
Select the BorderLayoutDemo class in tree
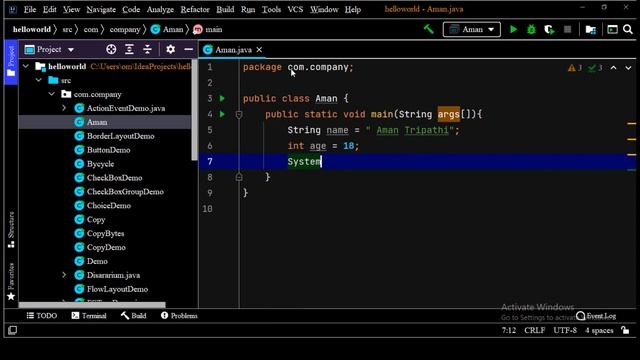pyautogui.click(x=120, y=136)
